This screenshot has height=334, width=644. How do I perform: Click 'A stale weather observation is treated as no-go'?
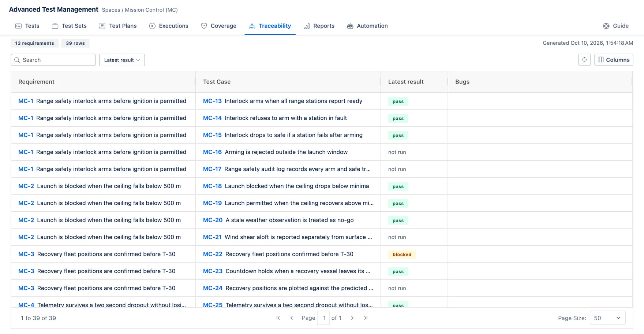[289, 220]
